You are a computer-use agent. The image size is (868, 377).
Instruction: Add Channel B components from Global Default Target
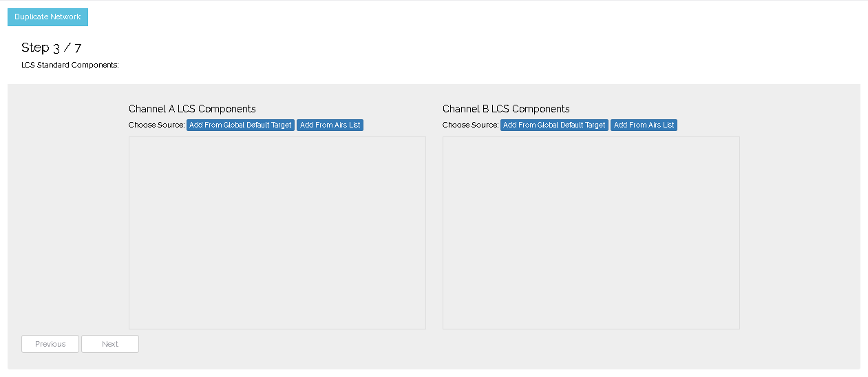pos(554,125)
